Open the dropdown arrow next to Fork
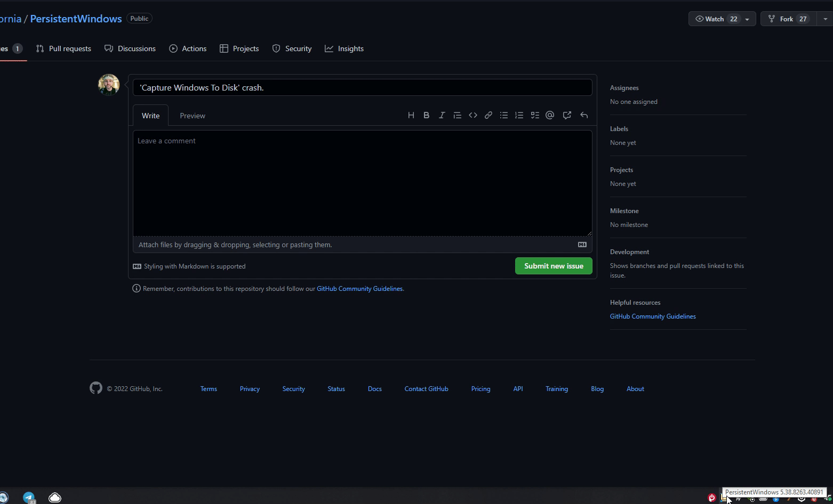Screen dimensions: 833x504 (x=825, y=19)
